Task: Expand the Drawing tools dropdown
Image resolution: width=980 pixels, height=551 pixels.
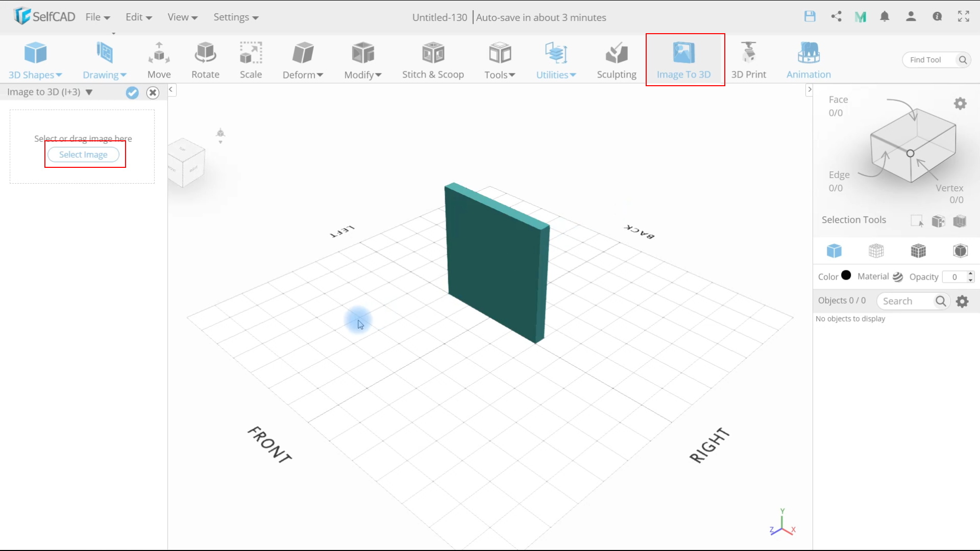Action: 104,74
